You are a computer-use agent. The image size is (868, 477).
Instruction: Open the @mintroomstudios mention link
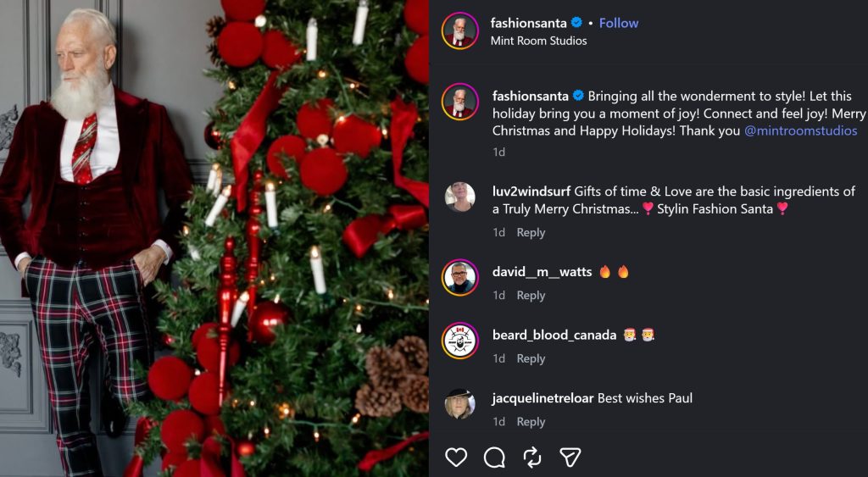click(x=800, y=131)
